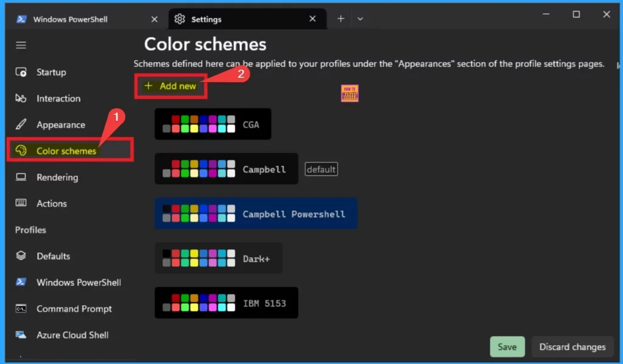Click the Rendering monitor icon
This screenshot has width=623, height=364.
tap(21, 177)
